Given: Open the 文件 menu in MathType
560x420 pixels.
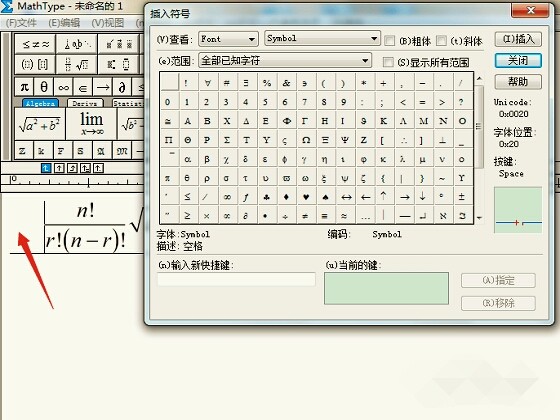Looking at the screenshot, I should 21,23.
